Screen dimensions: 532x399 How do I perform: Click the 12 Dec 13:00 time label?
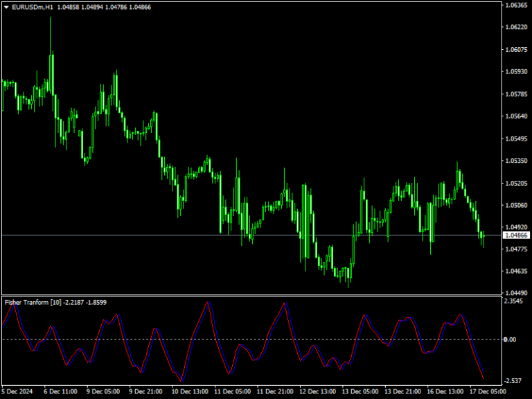(x=317, y=391)
